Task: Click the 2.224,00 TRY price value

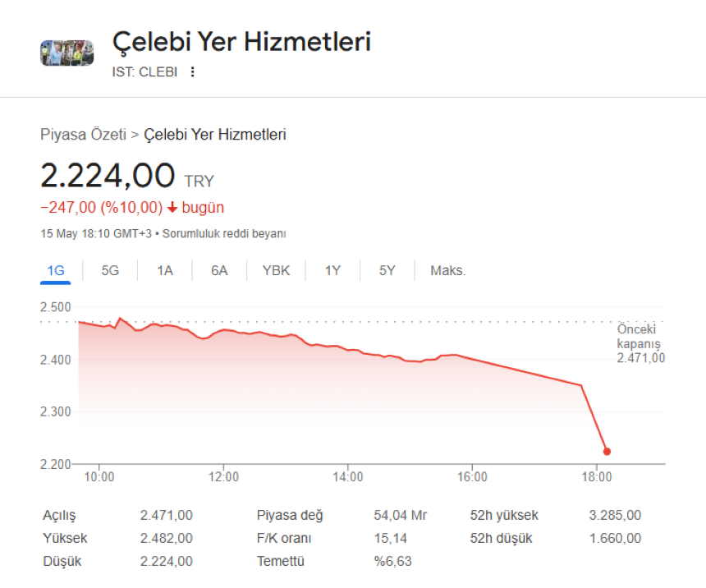Action: pyautogui.click(x=127, y=175)
